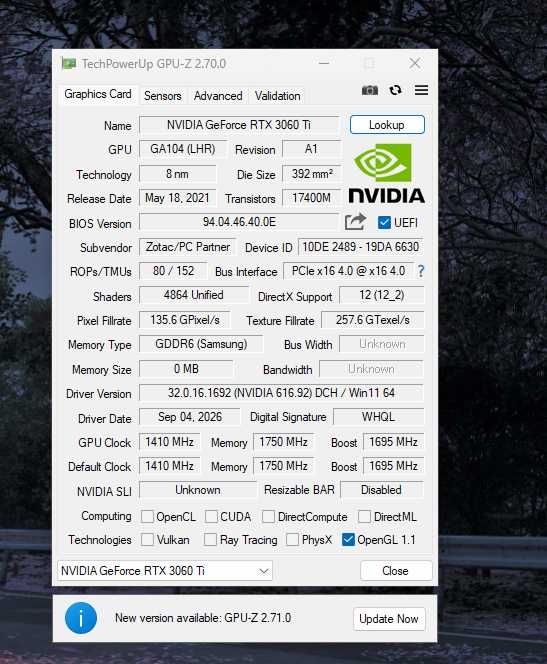This screenshot has width=547, height=664.
Task: Open the GPU-Z hamburger menu
Action: tap(421, 90)
